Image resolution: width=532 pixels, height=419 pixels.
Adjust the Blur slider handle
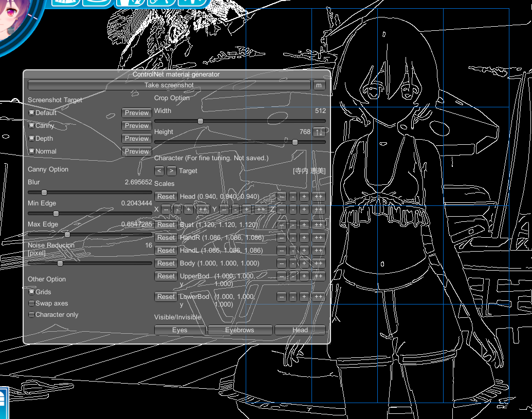click(44, 193)
